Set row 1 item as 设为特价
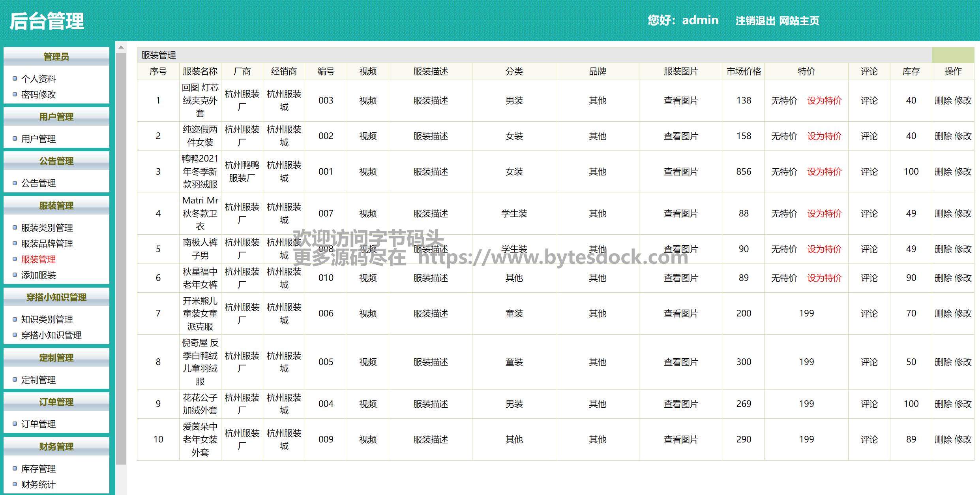The image size is (980, 495). pos(824,100)
